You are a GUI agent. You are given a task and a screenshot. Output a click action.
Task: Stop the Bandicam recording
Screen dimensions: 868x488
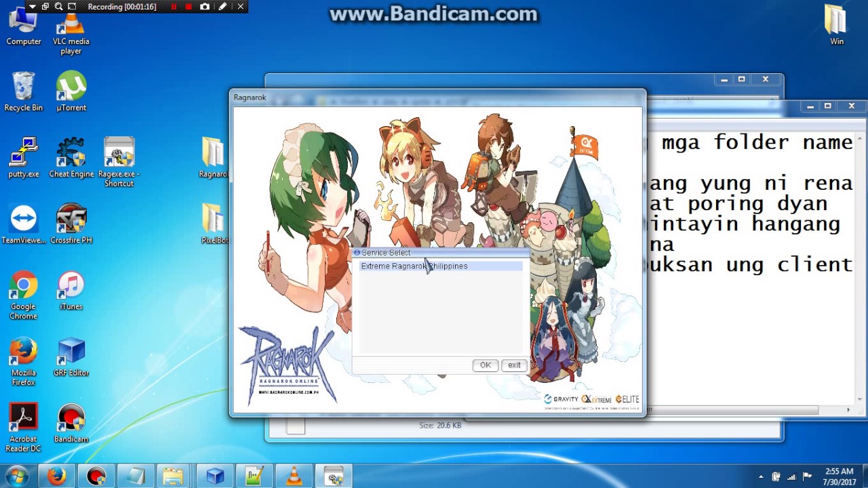[189, 7]
